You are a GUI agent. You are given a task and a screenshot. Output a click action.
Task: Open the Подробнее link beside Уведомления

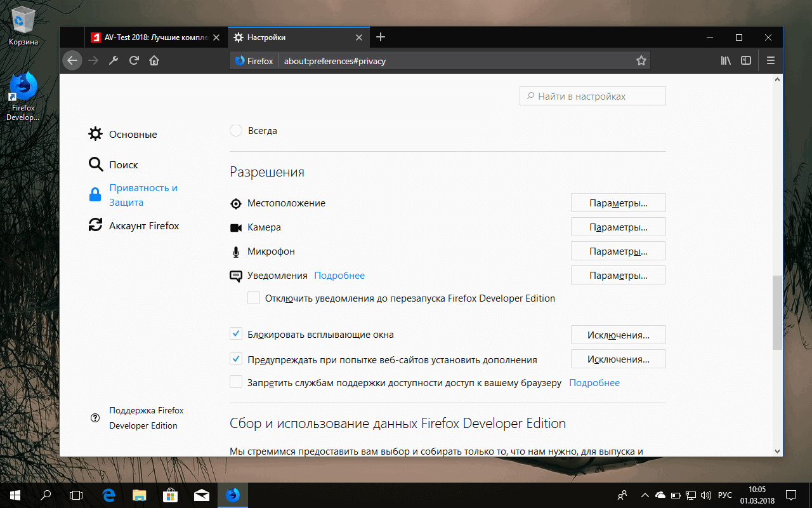point(339,275)
